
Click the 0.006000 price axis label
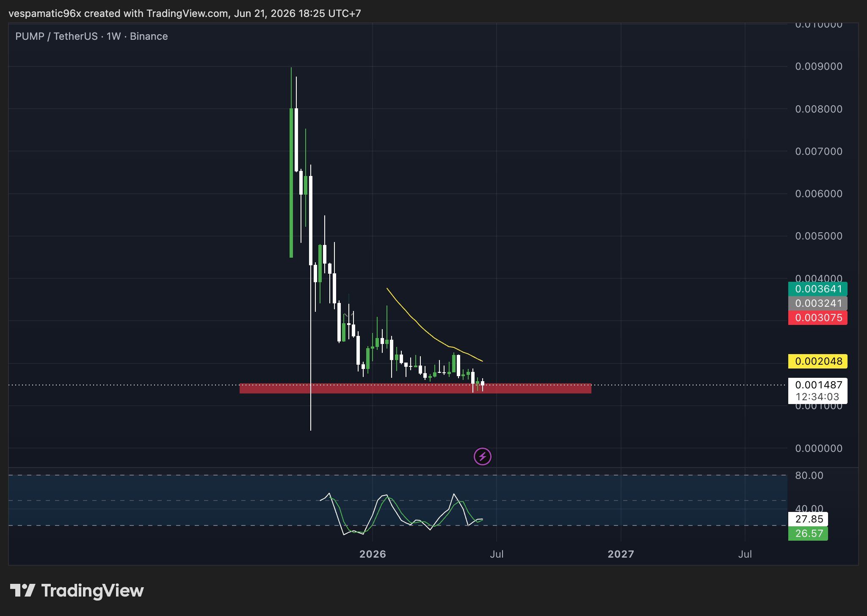click(819, 194)
